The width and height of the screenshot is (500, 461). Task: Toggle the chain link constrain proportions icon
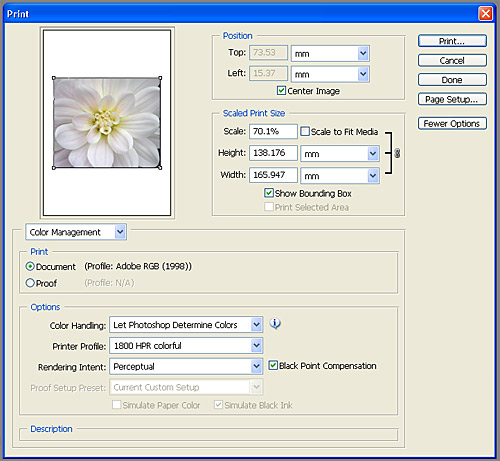point(397,153)
